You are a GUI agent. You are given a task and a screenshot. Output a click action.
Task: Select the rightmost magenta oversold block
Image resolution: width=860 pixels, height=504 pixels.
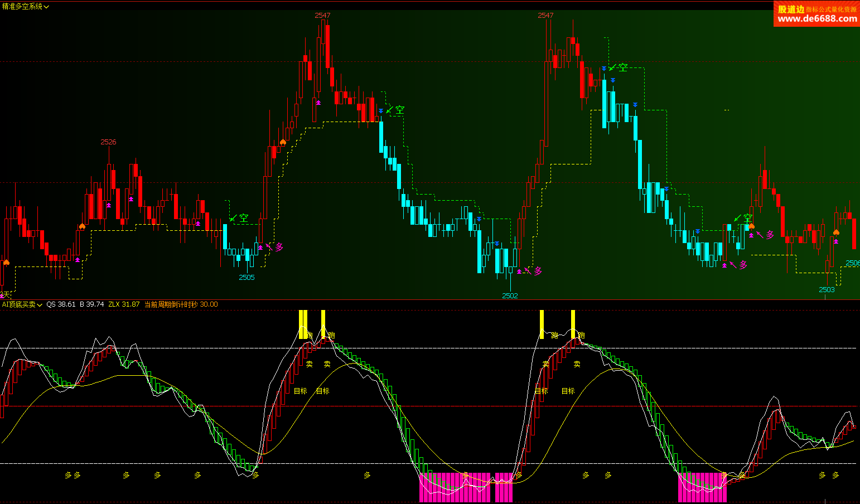click(702, 487)
